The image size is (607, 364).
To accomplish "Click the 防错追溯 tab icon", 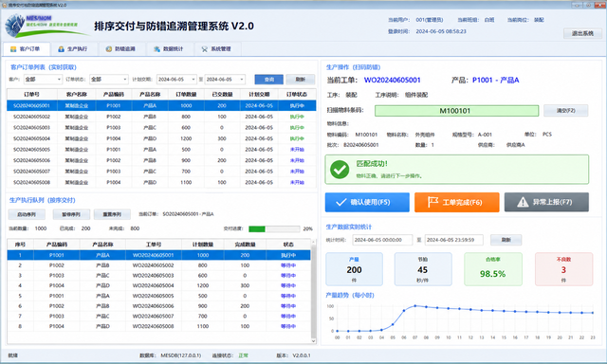I will click(x=109, y=49).
